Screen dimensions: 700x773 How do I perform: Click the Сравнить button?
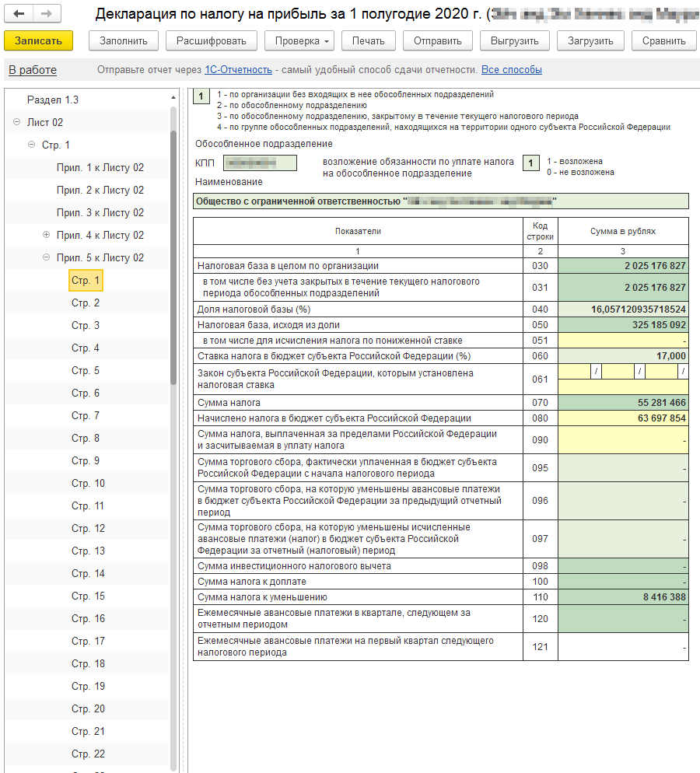(663, 40)
